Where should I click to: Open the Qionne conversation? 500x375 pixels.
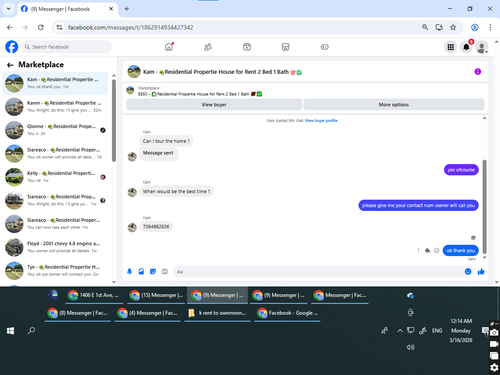56,130
